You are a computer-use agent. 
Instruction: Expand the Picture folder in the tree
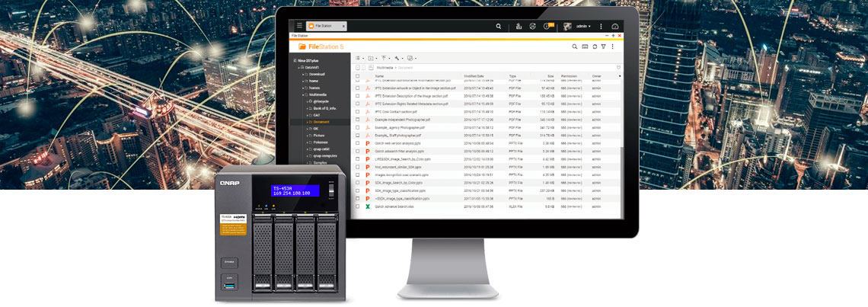[x=308, y=135]
